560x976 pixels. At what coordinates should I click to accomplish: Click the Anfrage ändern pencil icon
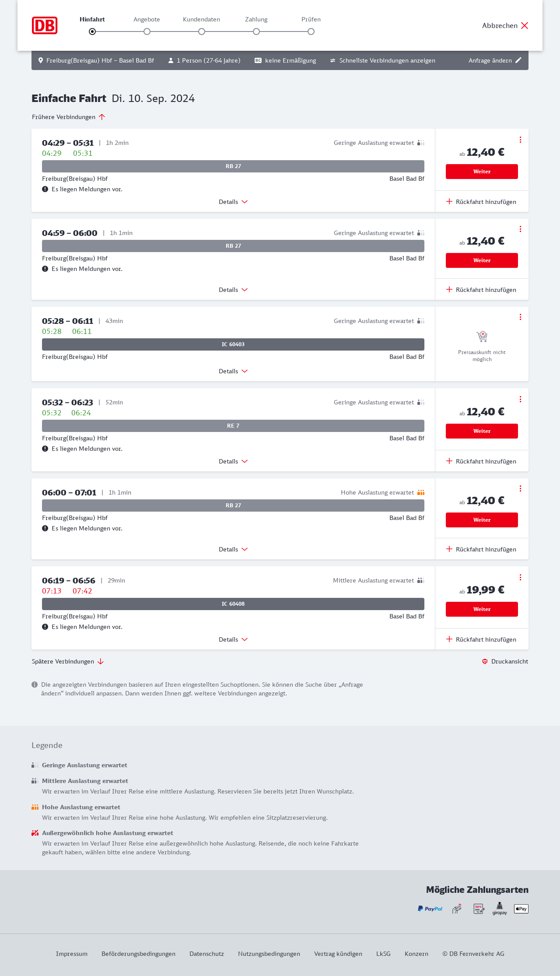click(x=518, y=60)
